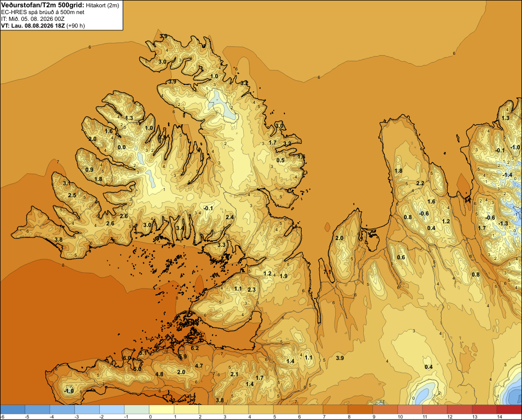Click the 0.0 temperature label in Westfjords
522x420 pixels.
tap(122, 148)
